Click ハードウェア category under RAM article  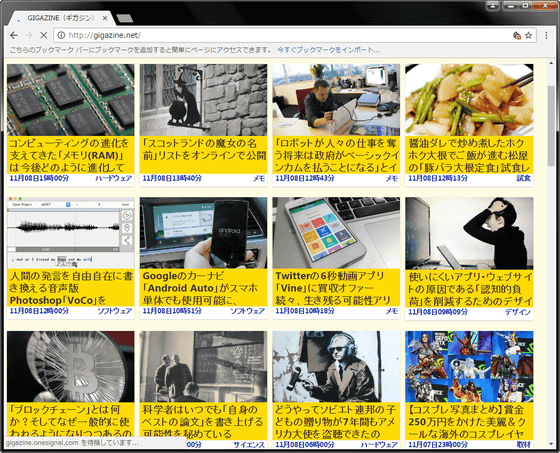coord(114,178)
